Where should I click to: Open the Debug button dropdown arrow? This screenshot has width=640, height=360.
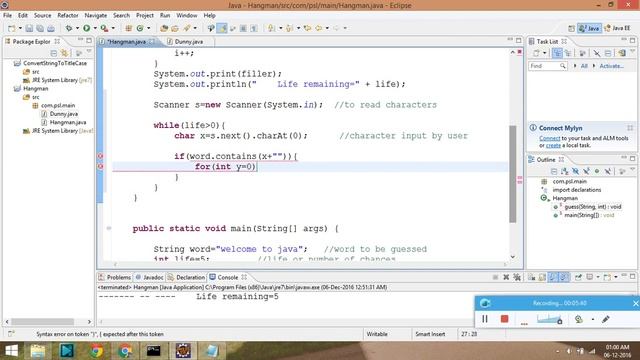[x=77, y=28]
